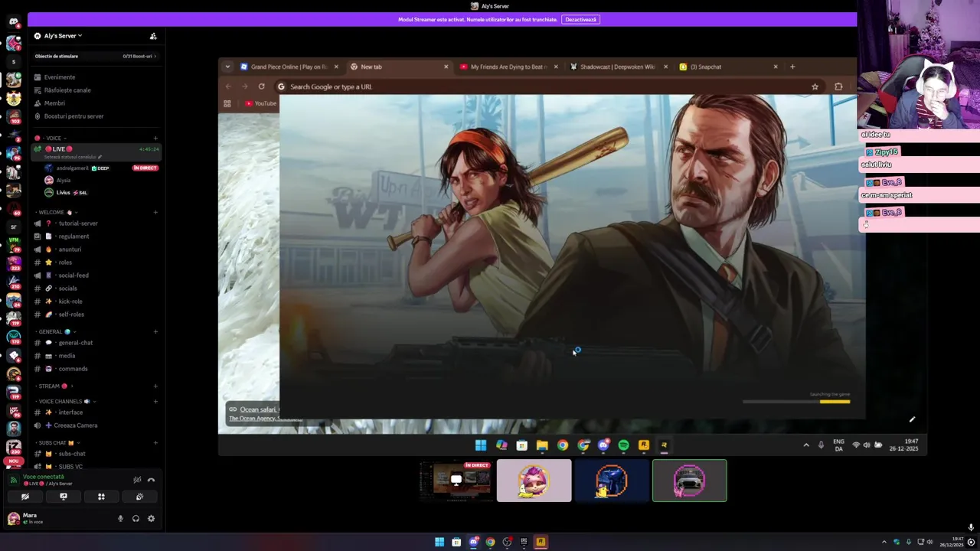Deafen with headphones icon next to Mara

pos(136,519)
